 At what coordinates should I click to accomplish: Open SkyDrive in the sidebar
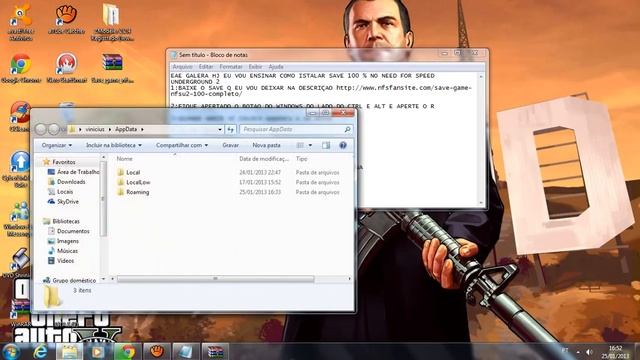pos(68,202)
